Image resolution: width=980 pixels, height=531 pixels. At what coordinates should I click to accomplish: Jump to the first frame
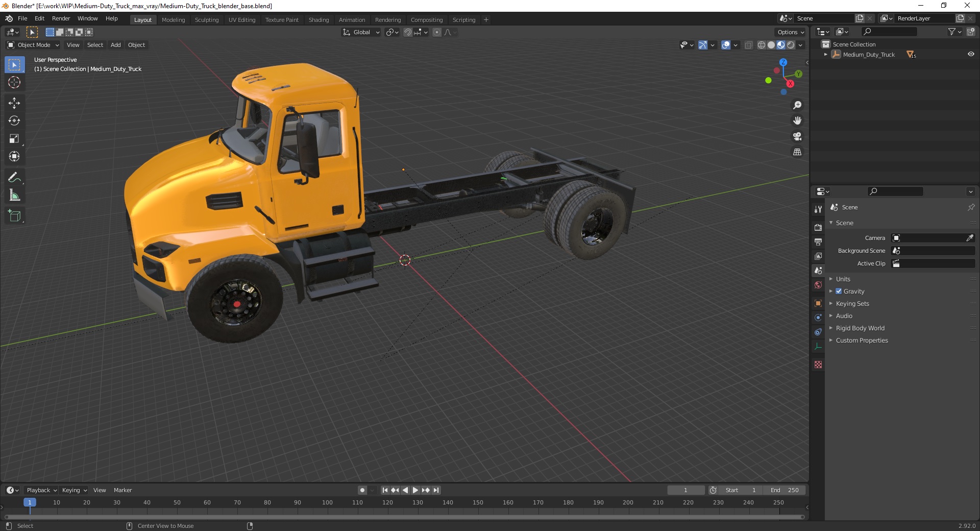click(385, 490)
